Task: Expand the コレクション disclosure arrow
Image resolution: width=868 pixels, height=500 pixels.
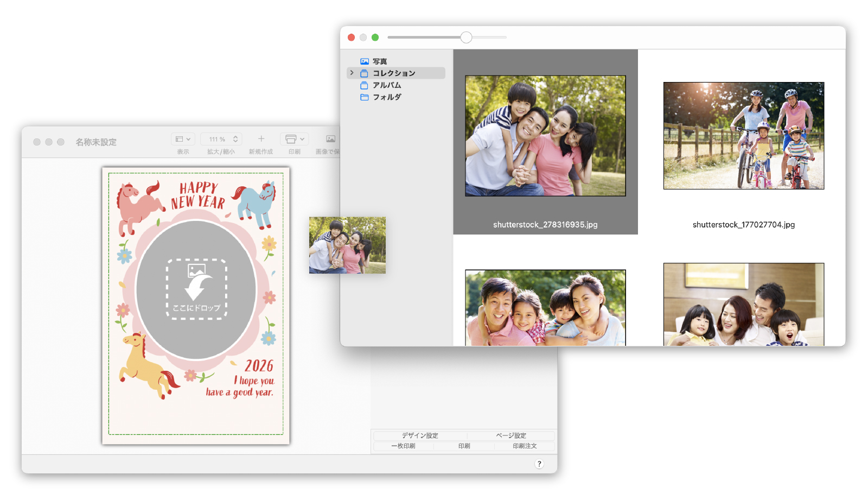Action: [352, 73]
